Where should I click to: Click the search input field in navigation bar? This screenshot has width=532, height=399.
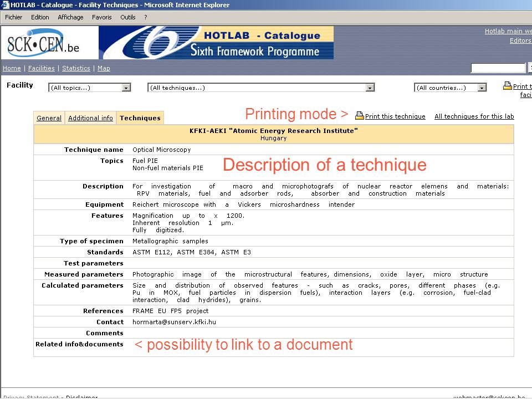coord(498,68)
